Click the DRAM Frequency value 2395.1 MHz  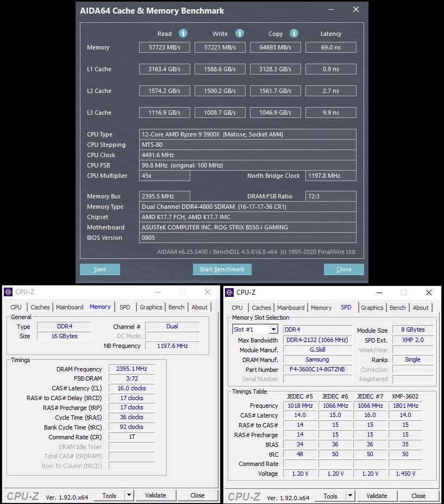tap(132, 369)
